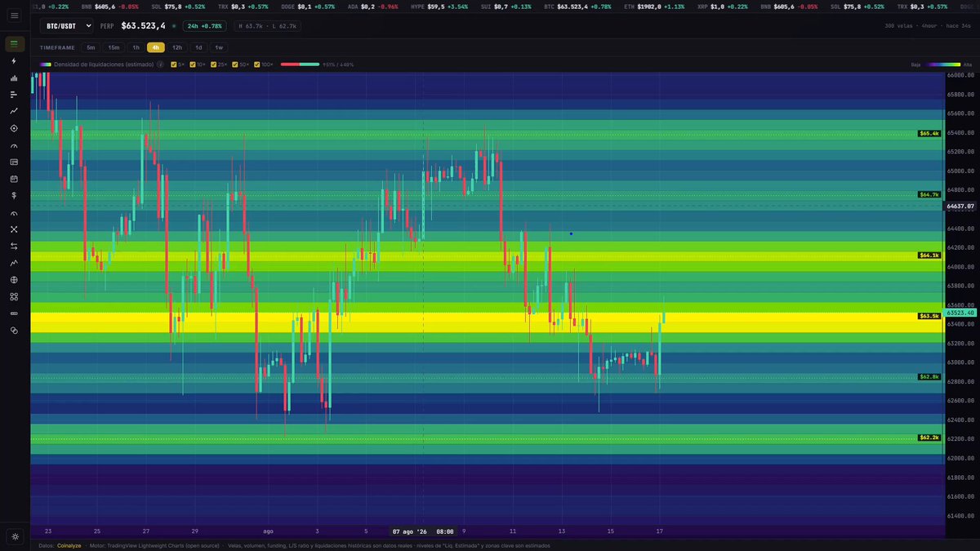Open the swap arrows sidebar icon
Image resolution: width=980 pixels, height=551 pixels.
point(14,246)
